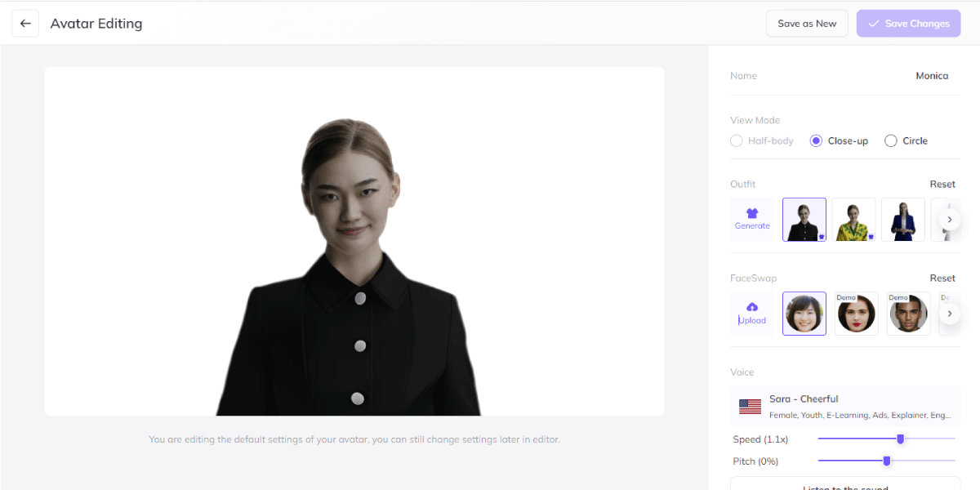Generate a new outfit
This screenshot has height=490, width=980.
point(752,220)
